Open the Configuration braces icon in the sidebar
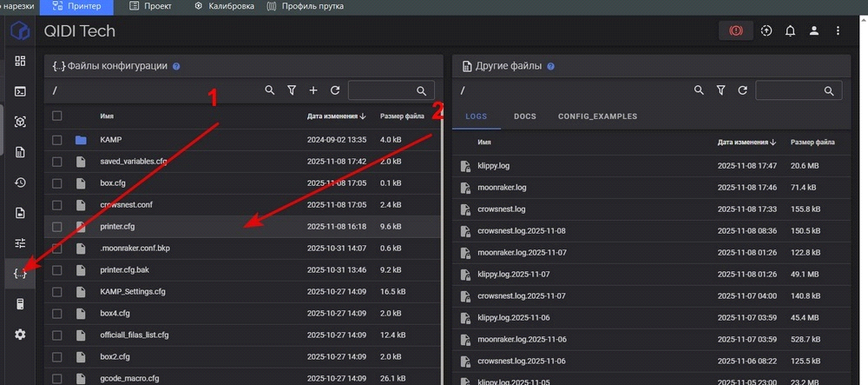The image size is (868, 385). pyautogui.click(x=20, y=273)
